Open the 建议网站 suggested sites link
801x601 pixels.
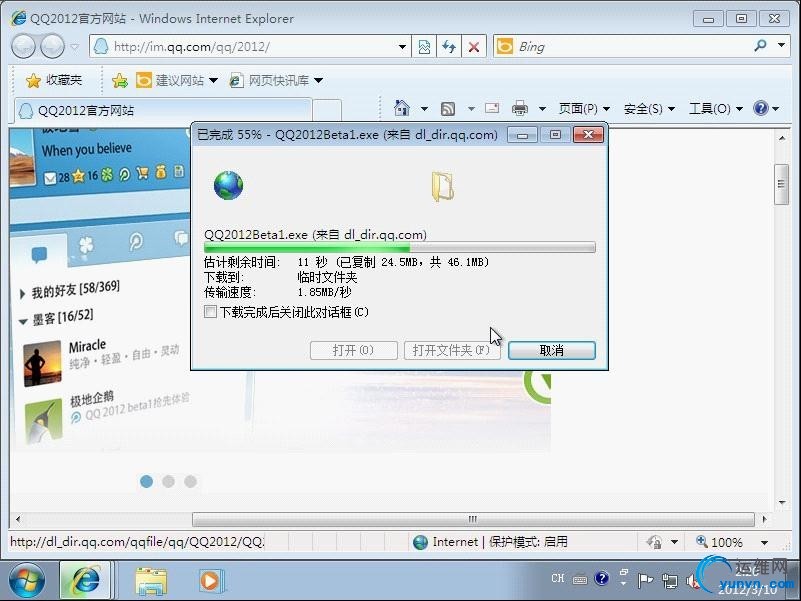[177, 80]
